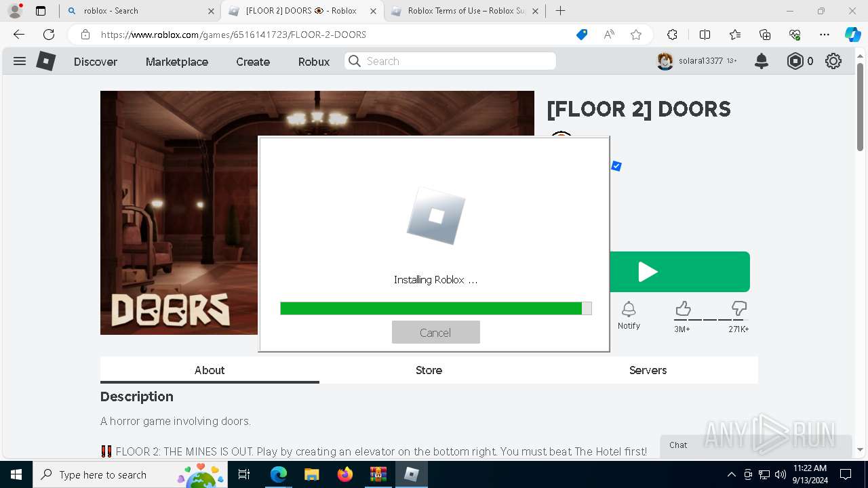Open the Windows Start menu
This screenshot has width=868, height=488.
click(x=16, y=474)
